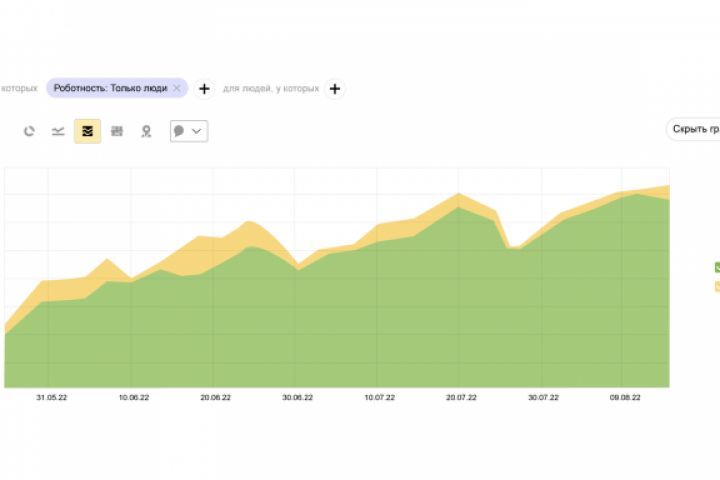Add visit condition with first plus button
The image size is (720, 480).
coord(204,88)
